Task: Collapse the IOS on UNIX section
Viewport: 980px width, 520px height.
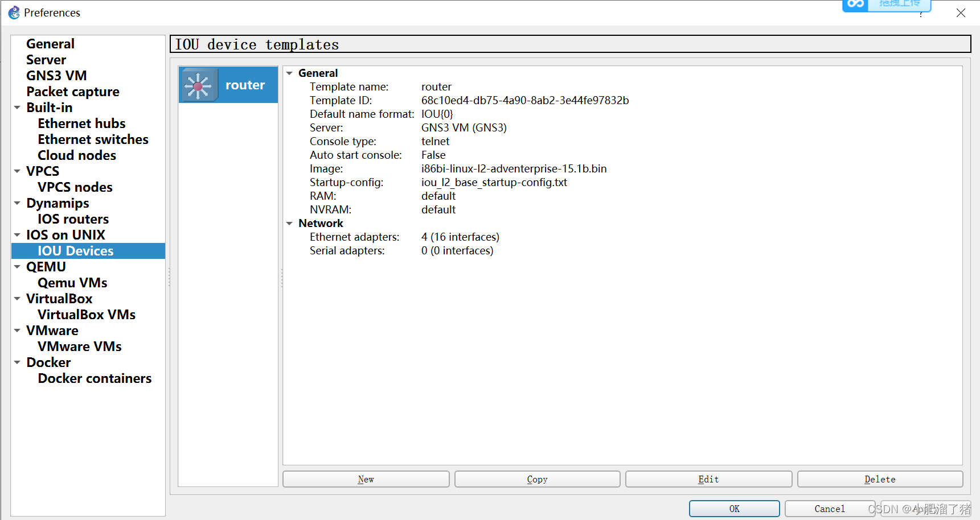Action: pyautogui.click(x=17, y=235)
